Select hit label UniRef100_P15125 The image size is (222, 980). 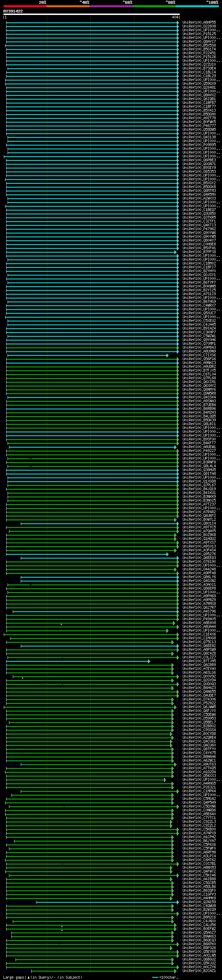199,34
